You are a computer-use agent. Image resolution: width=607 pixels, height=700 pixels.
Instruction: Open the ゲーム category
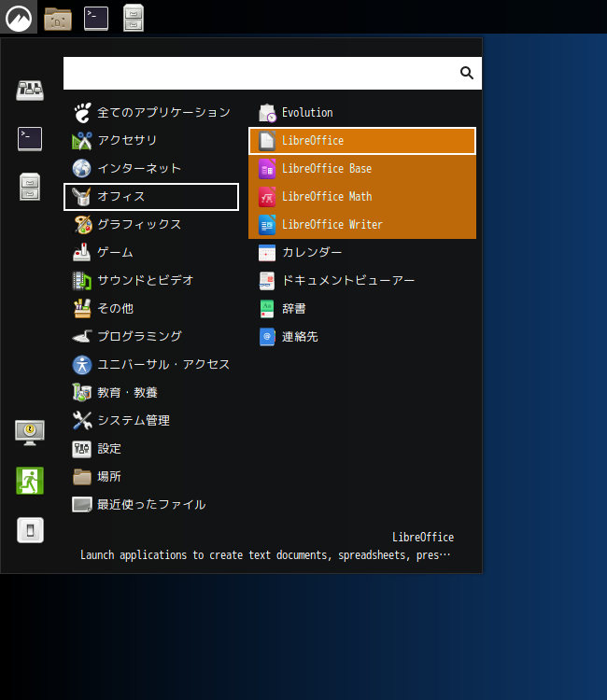pos(151,253)
